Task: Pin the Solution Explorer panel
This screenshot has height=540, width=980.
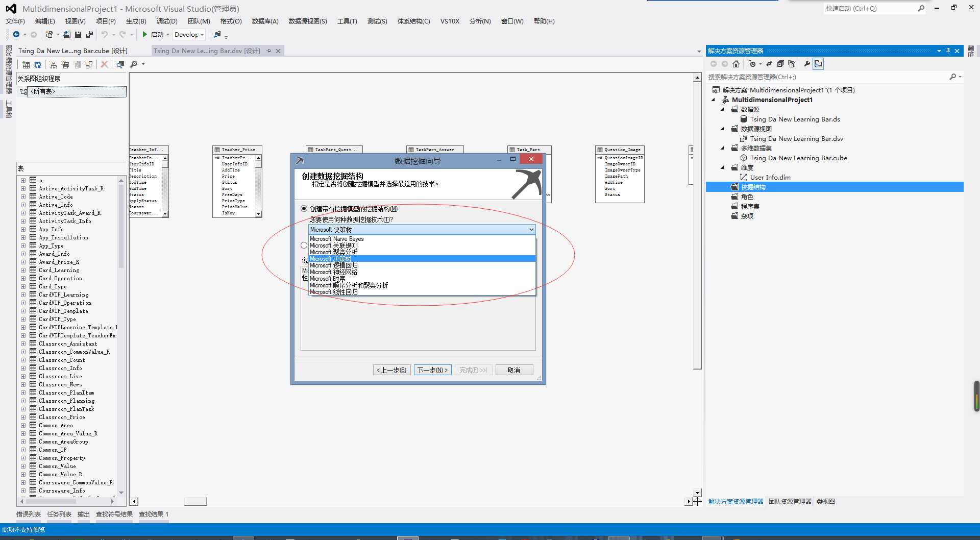Action: pyautogui.click(x=948, y=51)
